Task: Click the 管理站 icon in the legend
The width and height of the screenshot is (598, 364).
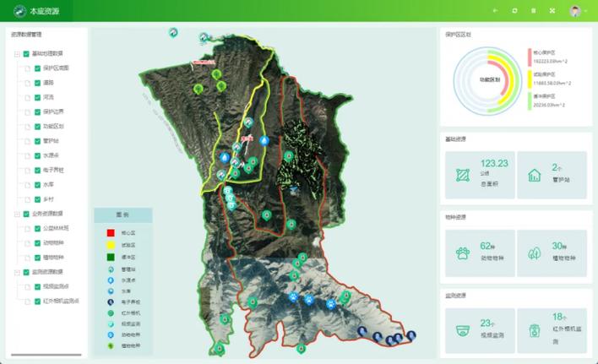Action: click(x=111, y=269)
